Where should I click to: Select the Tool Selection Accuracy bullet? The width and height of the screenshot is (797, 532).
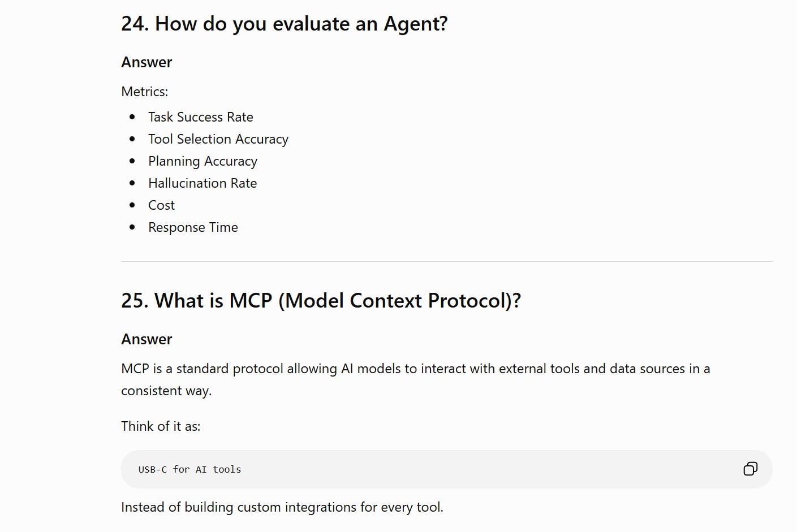(218, 139)
